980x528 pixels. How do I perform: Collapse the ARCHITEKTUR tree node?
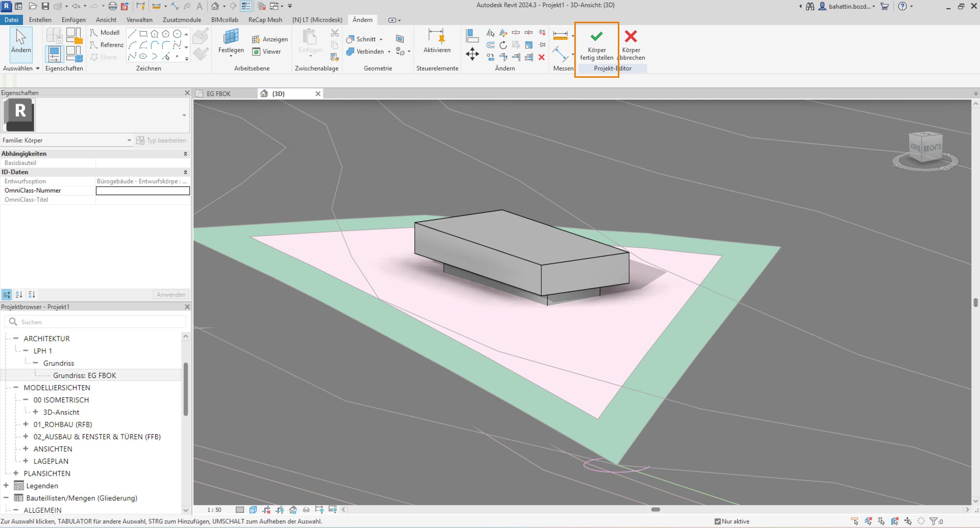pos(16,338)
